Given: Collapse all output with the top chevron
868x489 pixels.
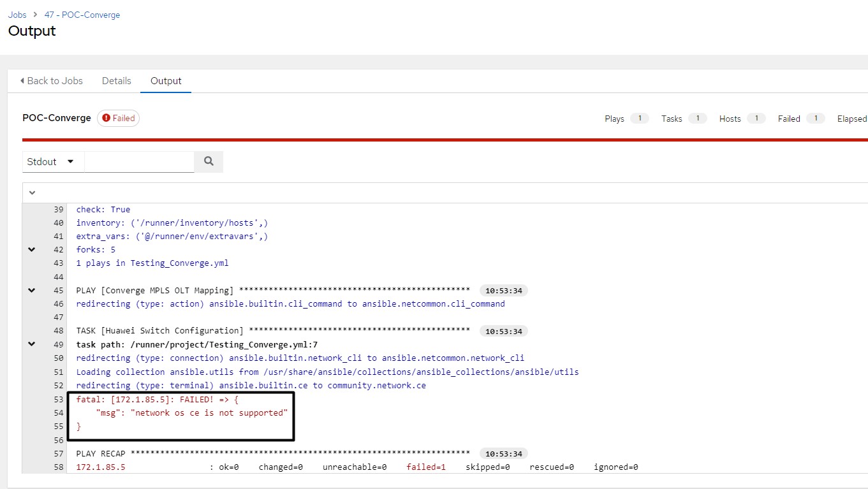Looking at the screenshot, I should (x=32, y=193).
